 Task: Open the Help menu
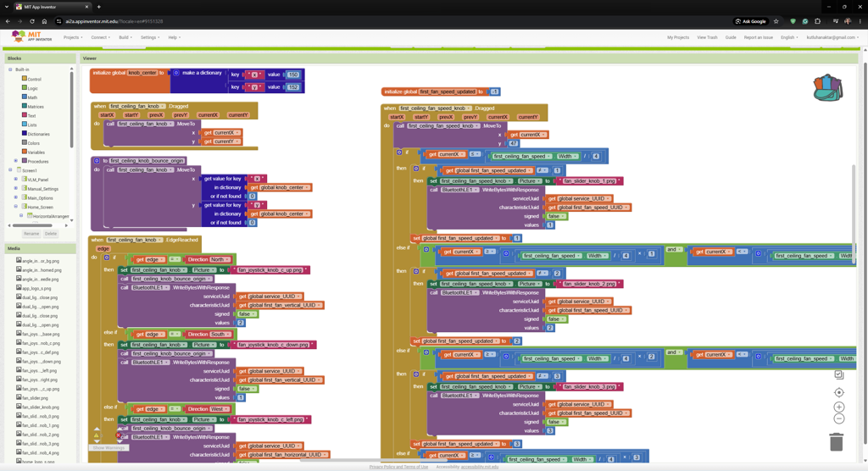[x=174, y=37]
